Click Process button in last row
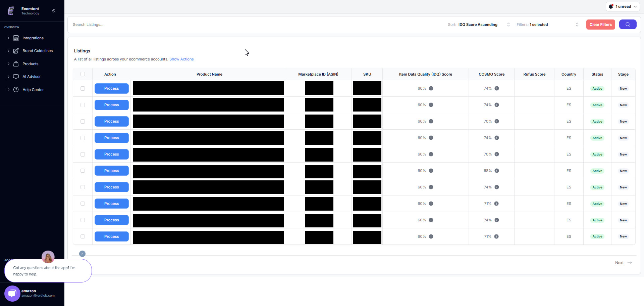Viewport: 644px width, 306px height. (112, 236)
